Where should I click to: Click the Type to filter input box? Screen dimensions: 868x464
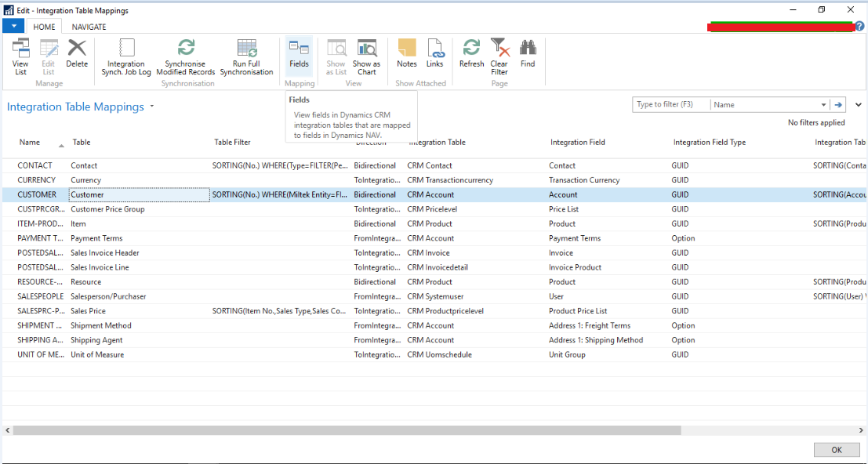(671, 104)
